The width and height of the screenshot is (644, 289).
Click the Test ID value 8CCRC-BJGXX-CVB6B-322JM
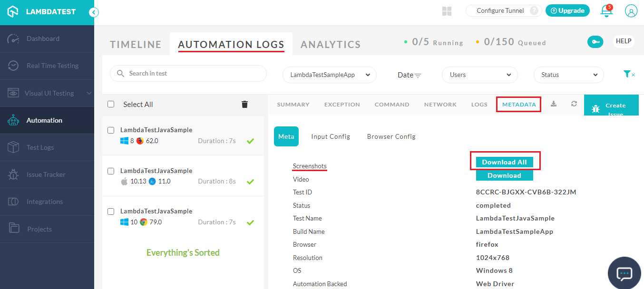point(526,192)
